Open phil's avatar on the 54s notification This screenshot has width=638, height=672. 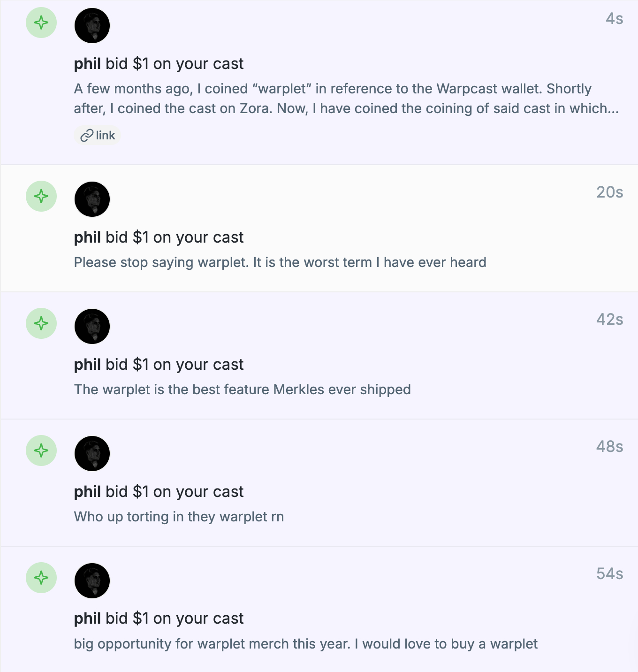coord(92,580)
